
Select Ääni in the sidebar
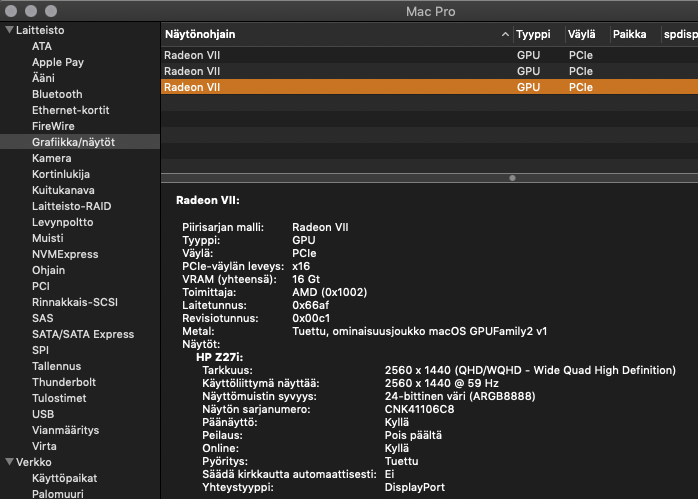point(43,78)
